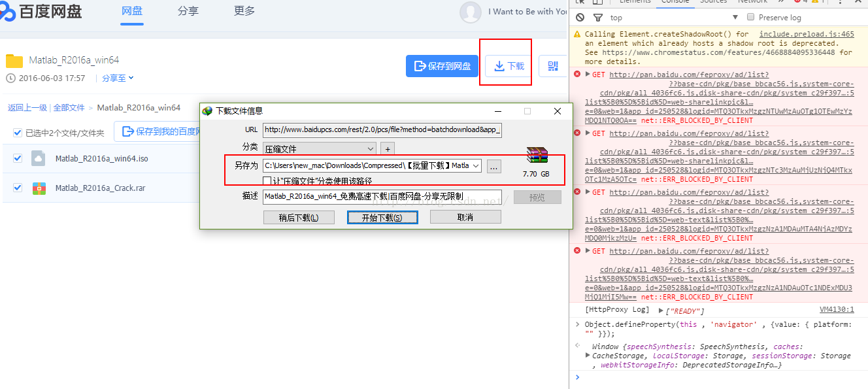This screenshot has width=868, height=389.
Task: Click the URL input field in dialog
Action: click(382, 129)
